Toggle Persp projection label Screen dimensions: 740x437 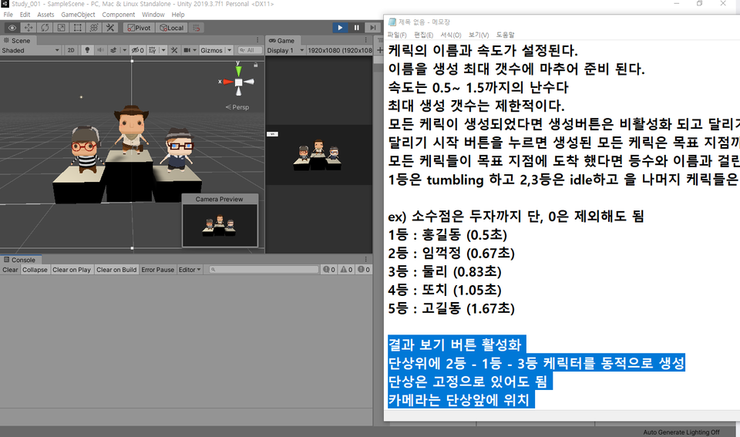238,107
